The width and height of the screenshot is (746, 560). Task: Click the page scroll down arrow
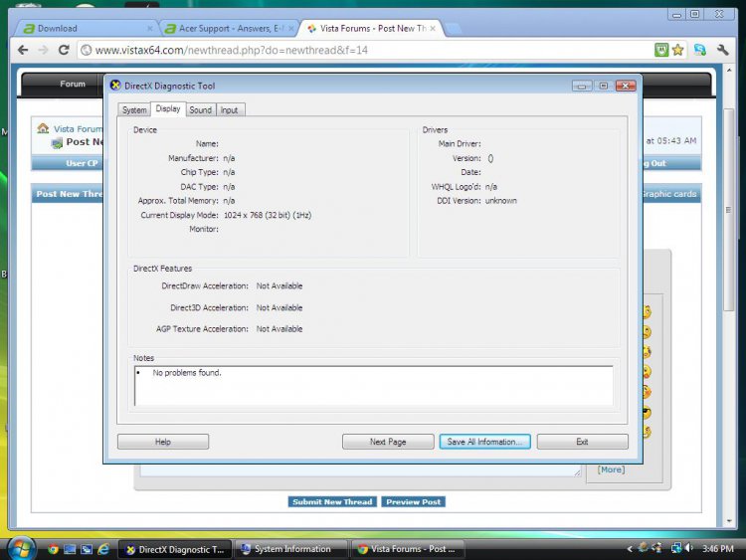coord(729,521)
